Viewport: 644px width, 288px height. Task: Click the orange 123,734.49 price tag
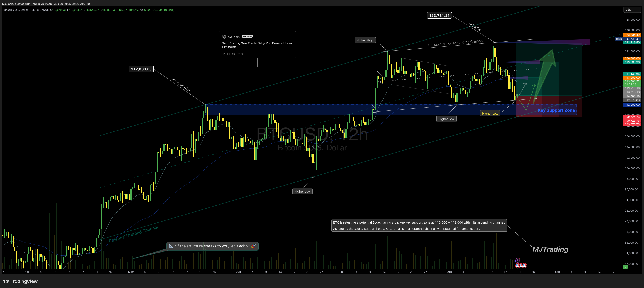[x=632, y=35]
